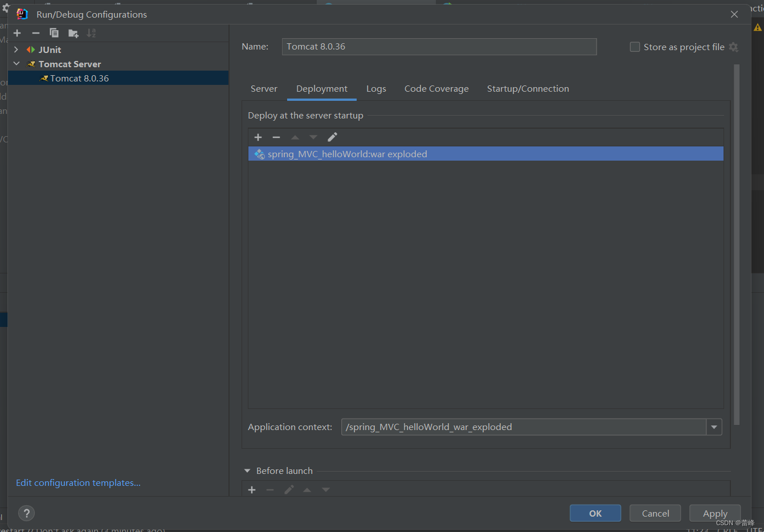The image size is (764, 532).
Task: Move deployment artifact down
Action: tap(313, 137)
